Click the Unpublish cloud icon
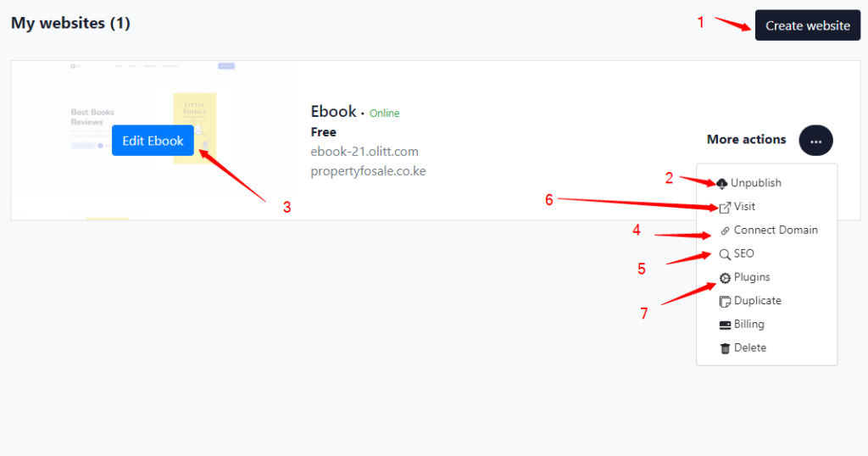The width and height of the screenshot is (868, 456). point(721,183)
